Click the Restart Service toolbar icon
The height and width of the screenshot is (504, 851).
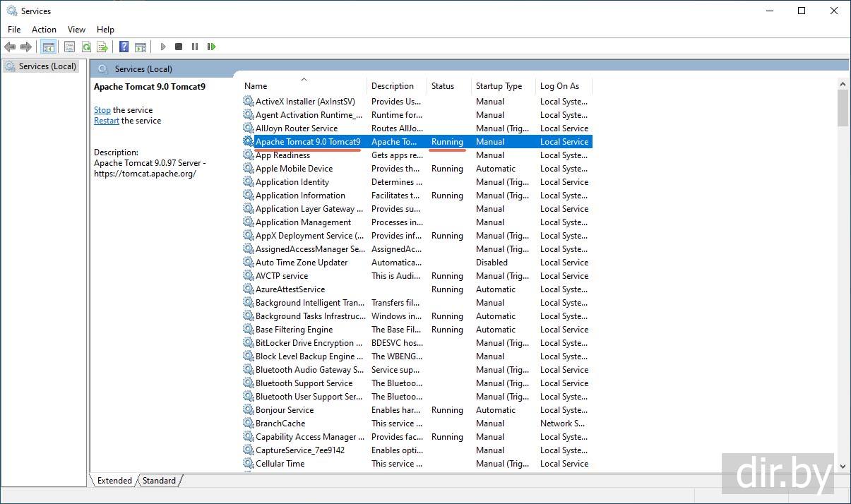211,47
